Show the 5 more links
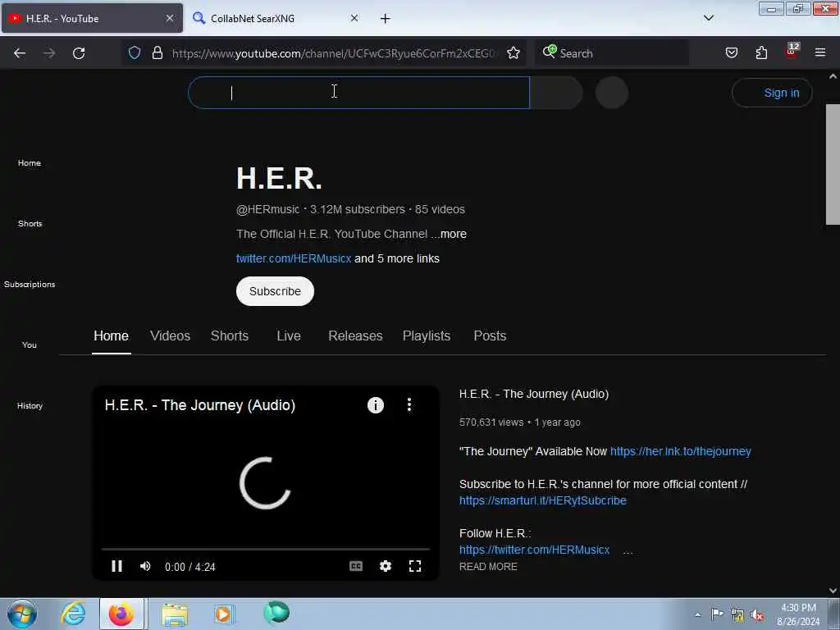 (x=397, y=258)
